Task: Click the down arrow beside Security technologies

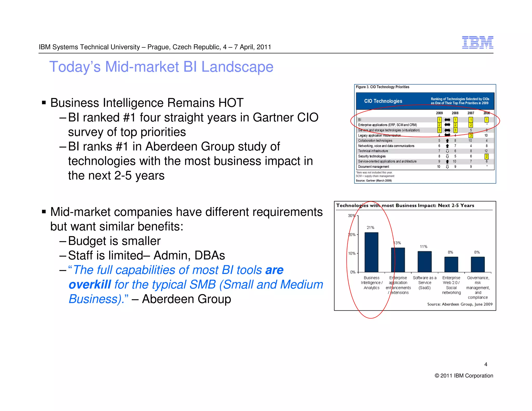Action: pos(447,156)
